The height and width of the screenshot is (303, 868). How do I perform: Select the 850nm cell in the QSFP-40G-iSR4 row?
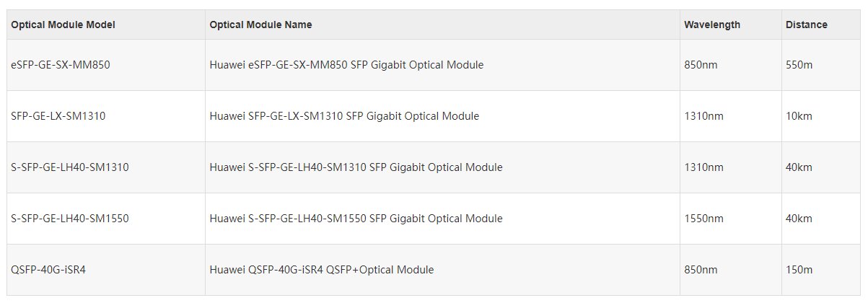730,270
